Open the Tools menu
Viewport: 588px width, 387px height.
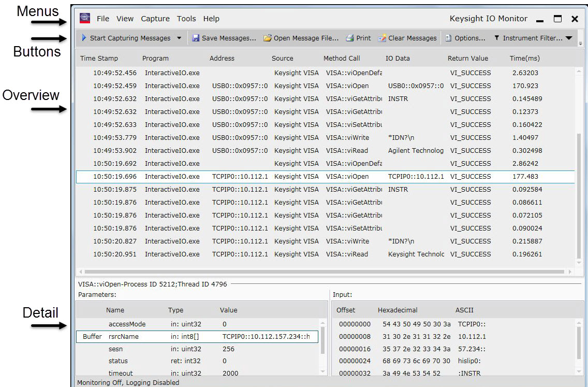coord(186,19)
